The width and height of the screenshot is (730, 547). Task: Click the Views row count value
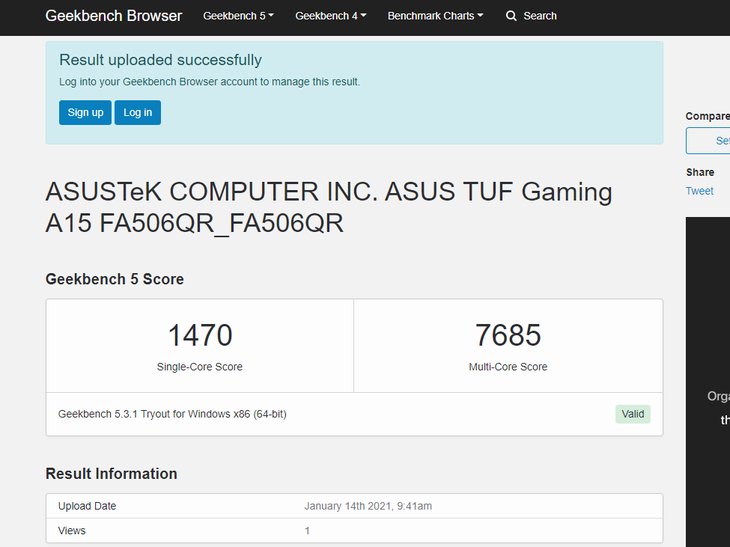pos(308,531)
